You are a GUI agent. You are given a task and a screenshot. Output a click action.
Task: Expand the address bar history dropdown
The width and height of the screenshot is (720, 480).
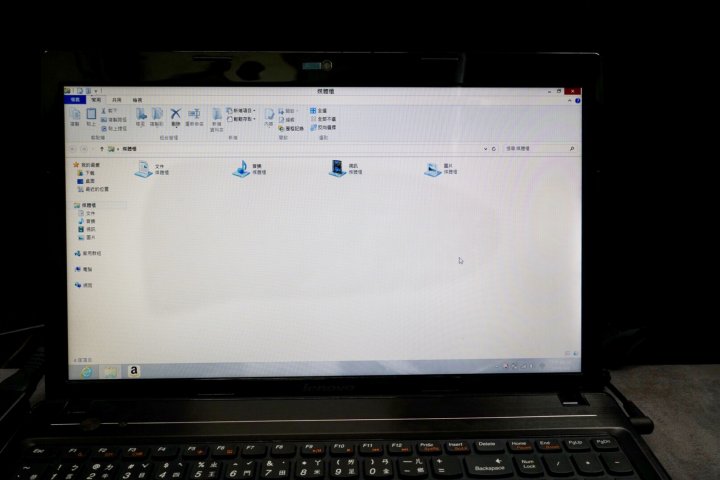coord(485,149)
